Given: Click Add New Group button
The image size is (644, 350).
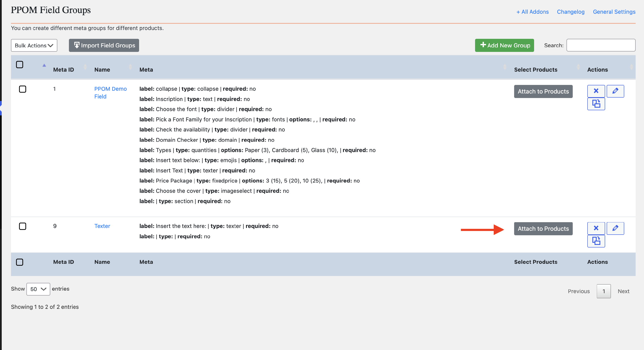Looking at the screenshot, I should click(504, 45).
